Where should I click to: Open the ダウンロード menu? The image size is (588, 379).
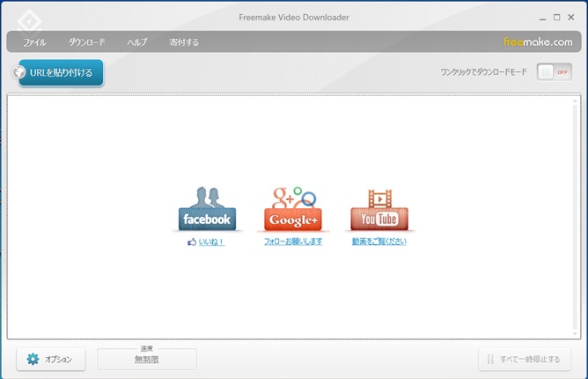(x=86, y=41)
